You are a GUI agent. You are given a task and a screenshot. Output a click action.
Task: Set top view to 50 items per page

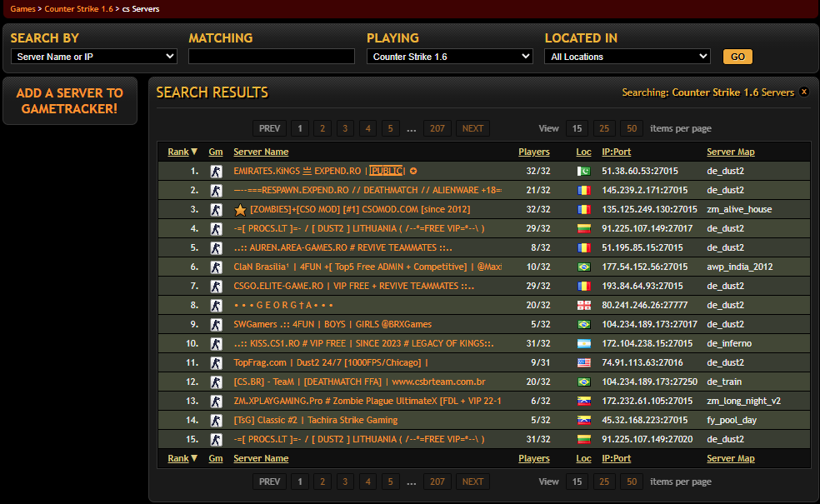click(x=632, y=128)
